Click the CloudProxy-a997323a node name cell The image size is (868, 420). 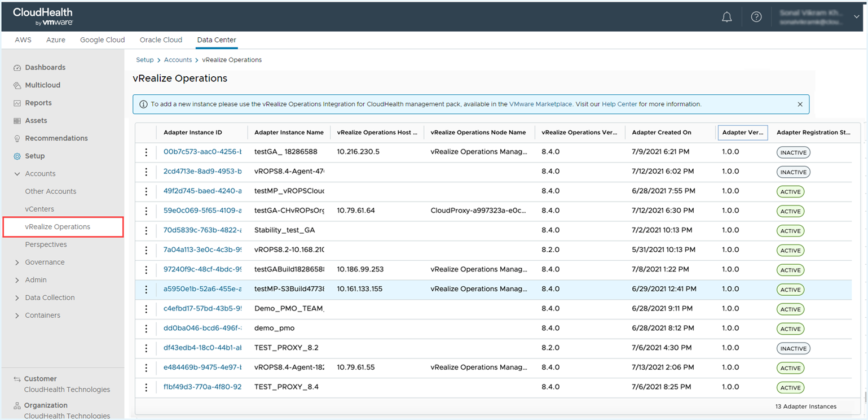coord(478,211)
